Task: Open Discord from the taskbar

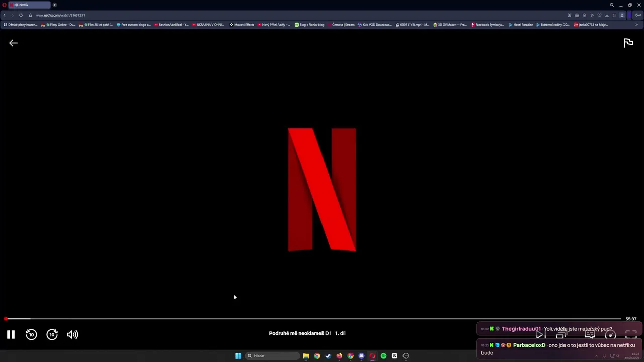Action: click(361, 356)
